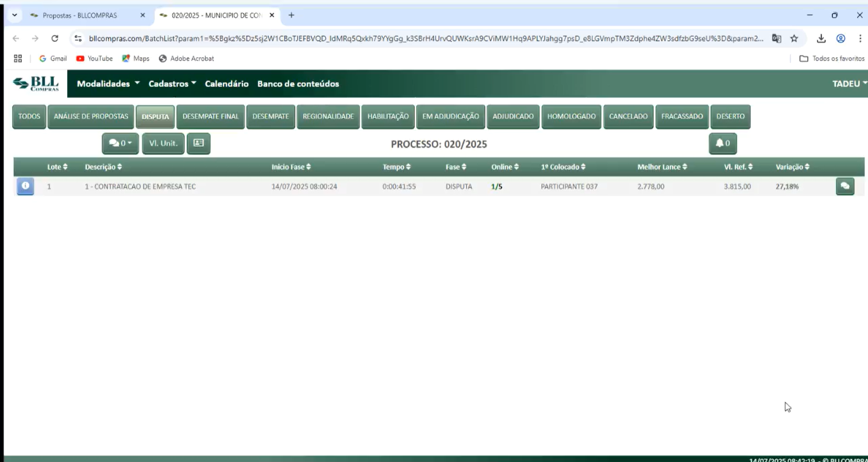
Task: Reload the page with the browser refresh icon
Action: coord(55,38)
